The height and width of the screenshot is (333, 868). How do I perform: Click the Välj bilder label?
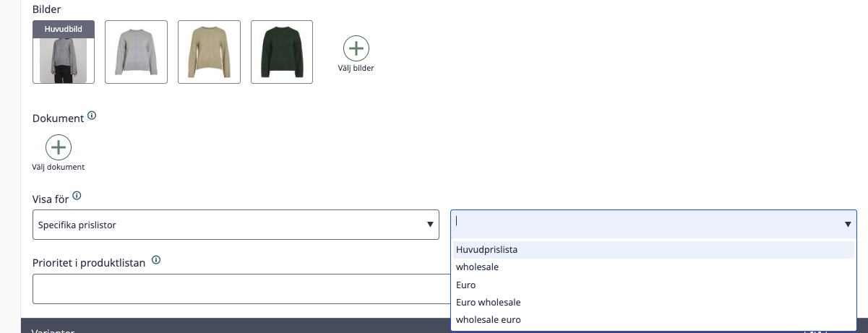(356, 69)
